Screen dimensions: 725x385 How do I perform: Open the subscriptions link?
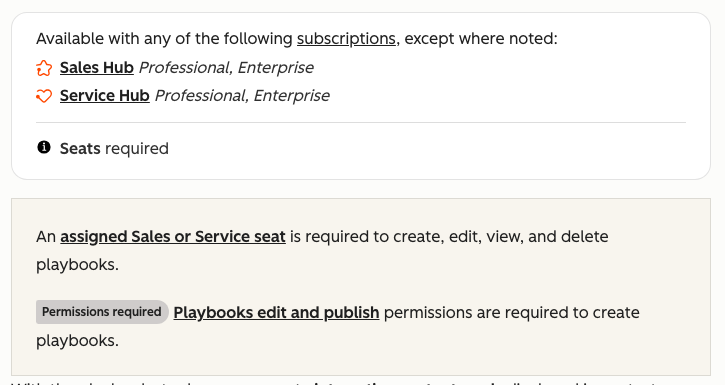[346, 39]
